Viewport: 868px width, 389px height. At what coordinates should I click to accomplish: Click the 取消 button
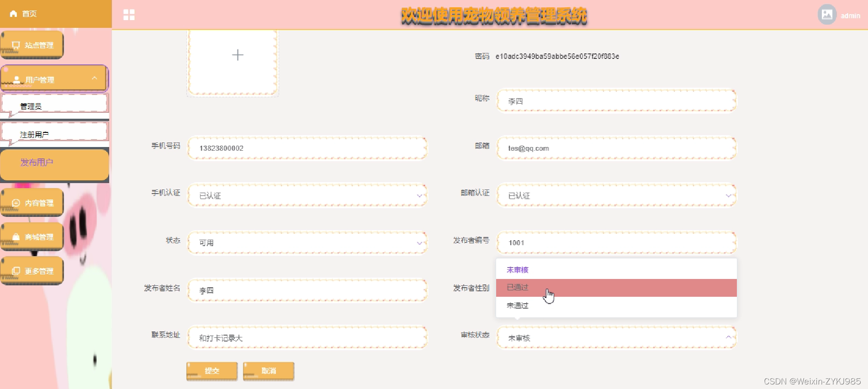[x=269, y=371]
